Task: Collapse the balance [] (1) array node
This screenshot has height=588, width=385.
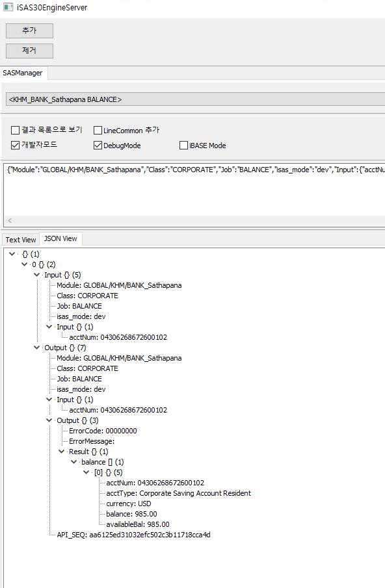Action: (x=73, y=462)
